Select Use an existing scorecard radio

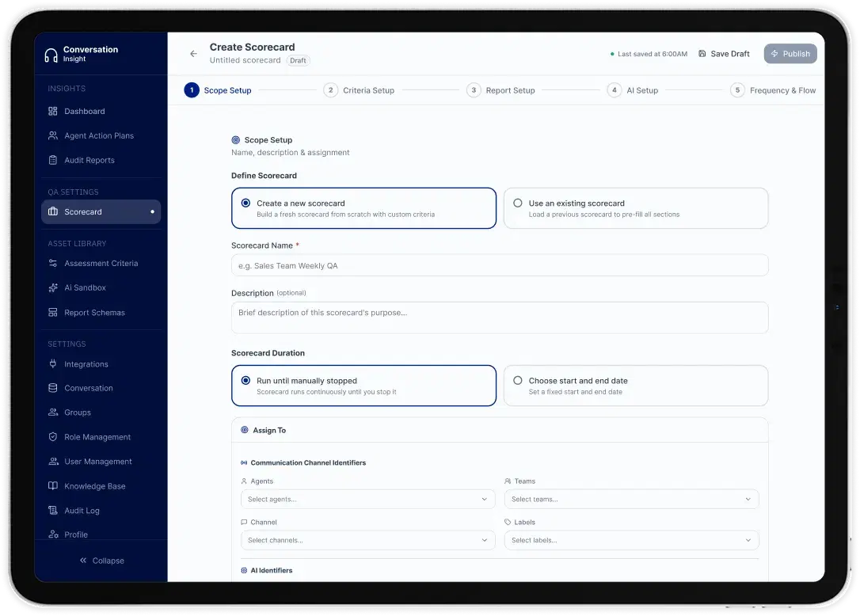[x=518, y=203]
